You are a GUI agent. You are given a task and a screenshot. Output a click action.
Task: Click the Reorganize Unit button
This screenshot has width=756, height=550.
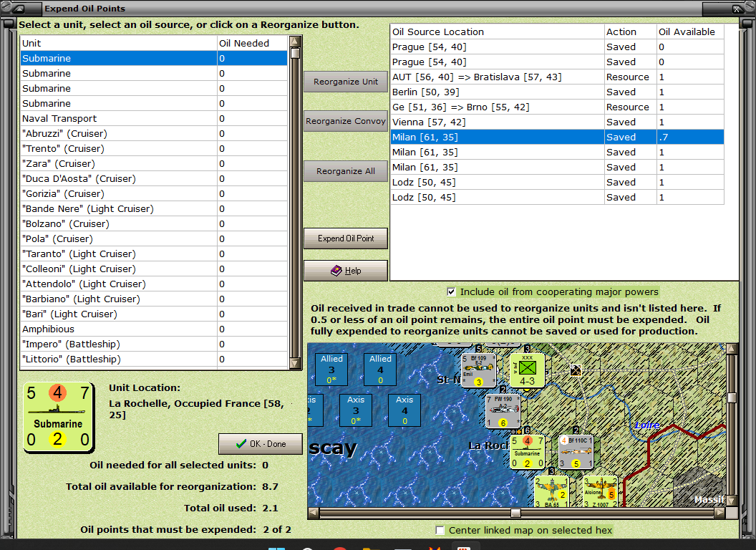tap(346, 82)
